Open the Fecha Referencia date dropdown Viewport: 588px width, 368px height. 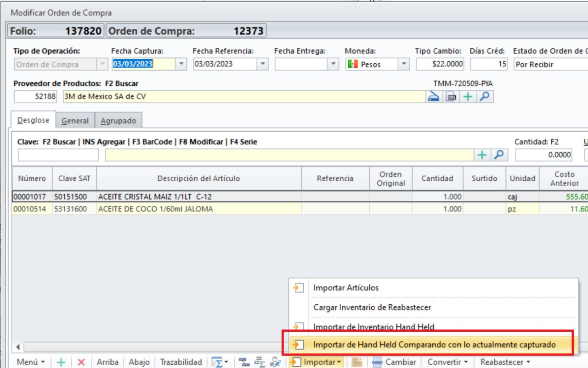click(x=262, y=64)
